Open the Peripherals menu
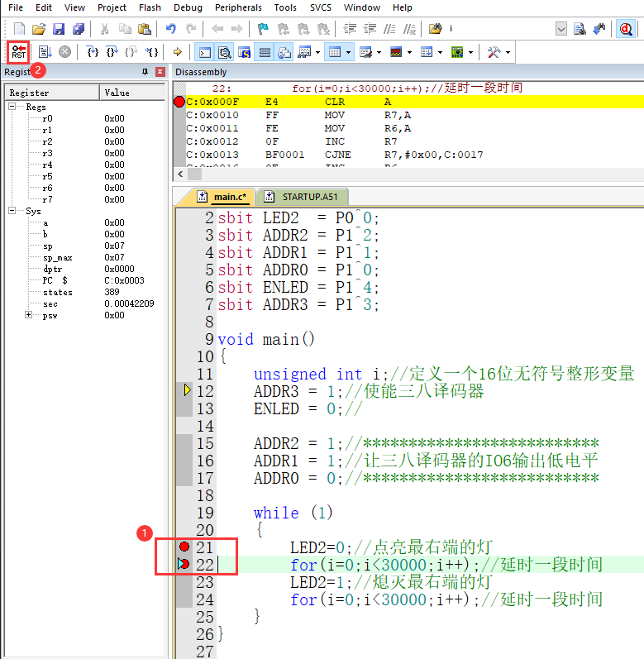The width and height of the screenshot is (644, 659). coord(238,7)
